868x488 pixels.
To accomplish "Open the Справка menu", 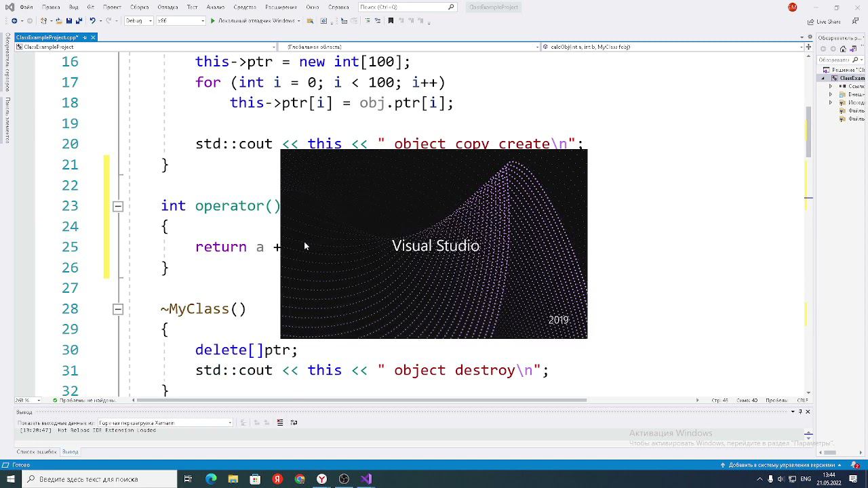I will coord(338,7).
